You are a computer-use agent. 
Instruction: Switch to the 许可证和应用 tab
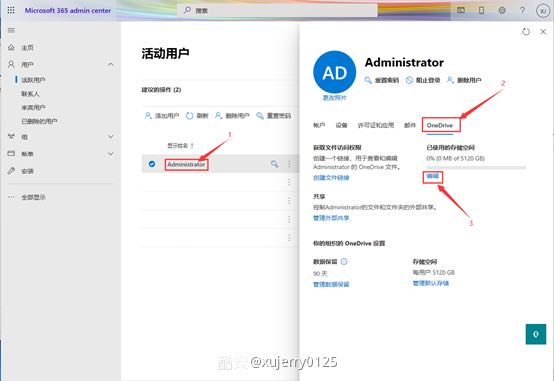[376, 125]
